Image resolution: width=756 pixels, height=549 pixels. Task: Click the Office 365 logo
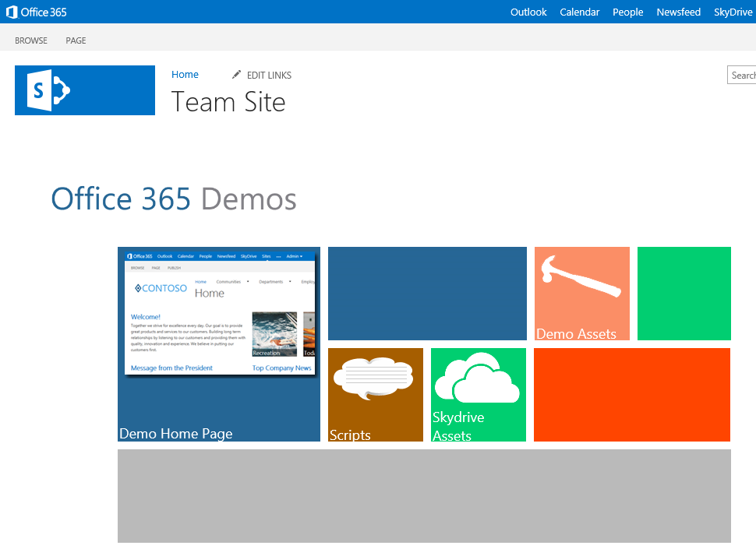click(37, 12)
